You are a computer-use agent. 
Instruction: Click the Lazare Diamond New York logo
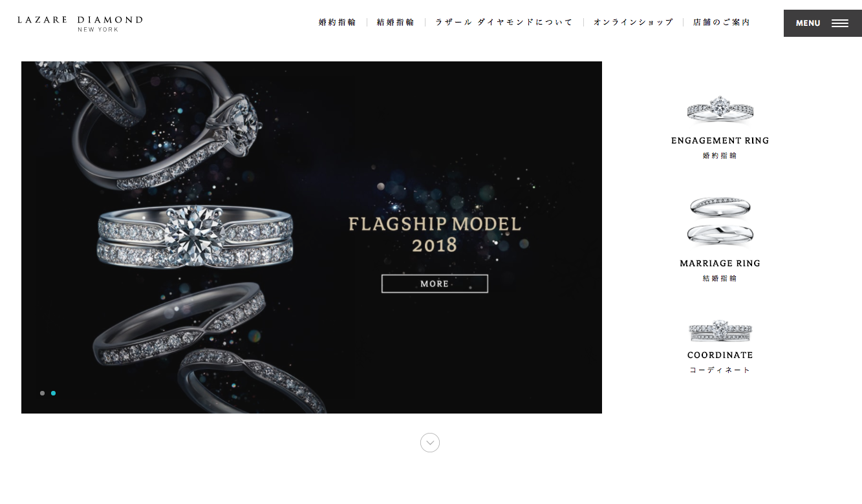[80, 24]
